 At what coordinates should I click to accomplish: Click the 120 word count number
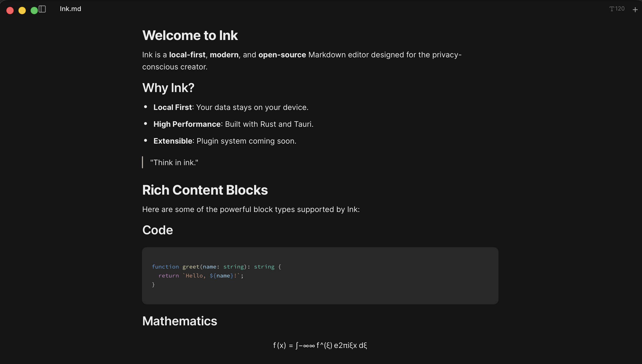pos(620,9)
